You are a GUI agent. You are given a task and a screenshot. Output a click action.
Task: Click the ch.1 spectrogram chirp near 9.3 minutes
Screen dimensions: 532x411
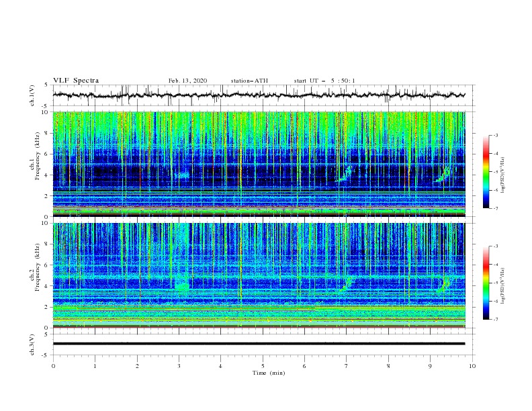(443, 174)
